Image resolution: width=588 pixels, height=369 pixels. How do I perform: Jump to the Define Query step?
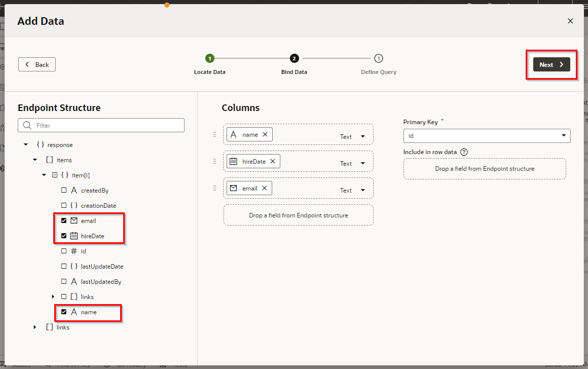(x=378, y=58)
